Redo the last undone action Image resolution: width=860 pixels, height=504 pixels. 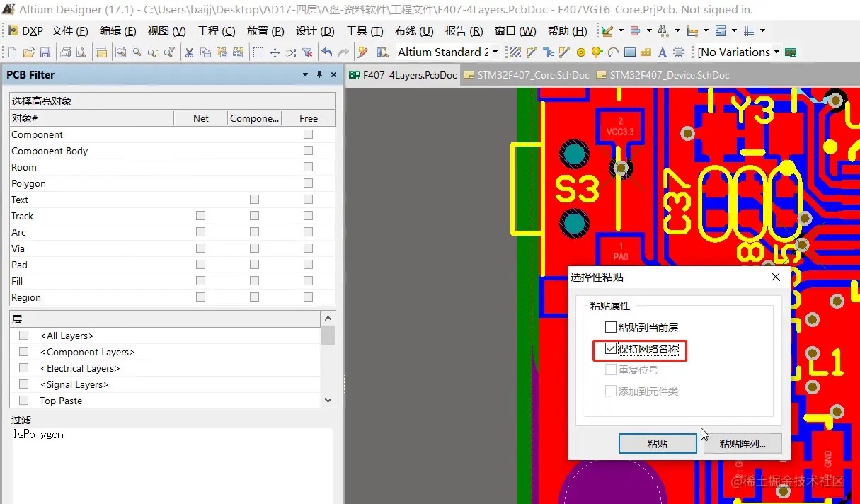click(x=343, y=52)
